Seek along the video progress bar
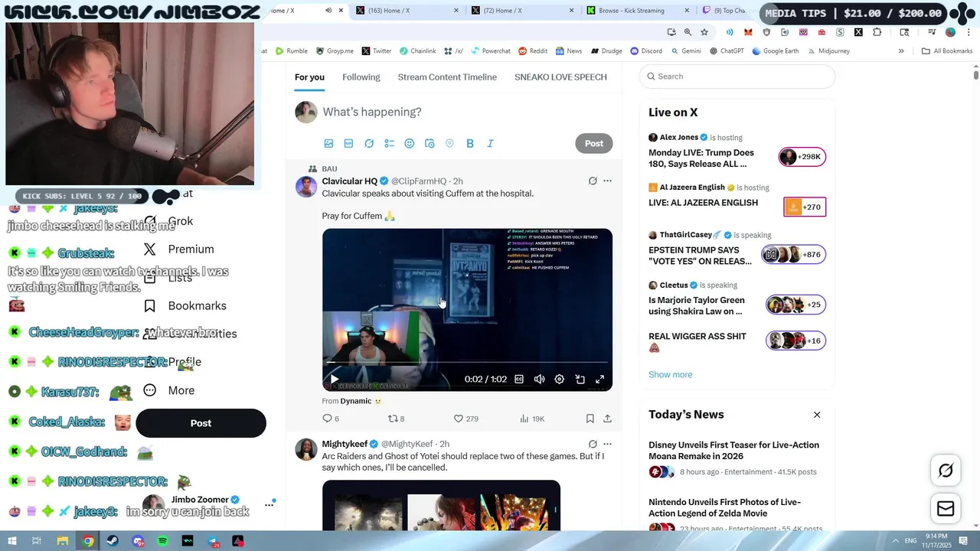The height and width of the screenshot is (551, 980). click(x=467, y=362)
